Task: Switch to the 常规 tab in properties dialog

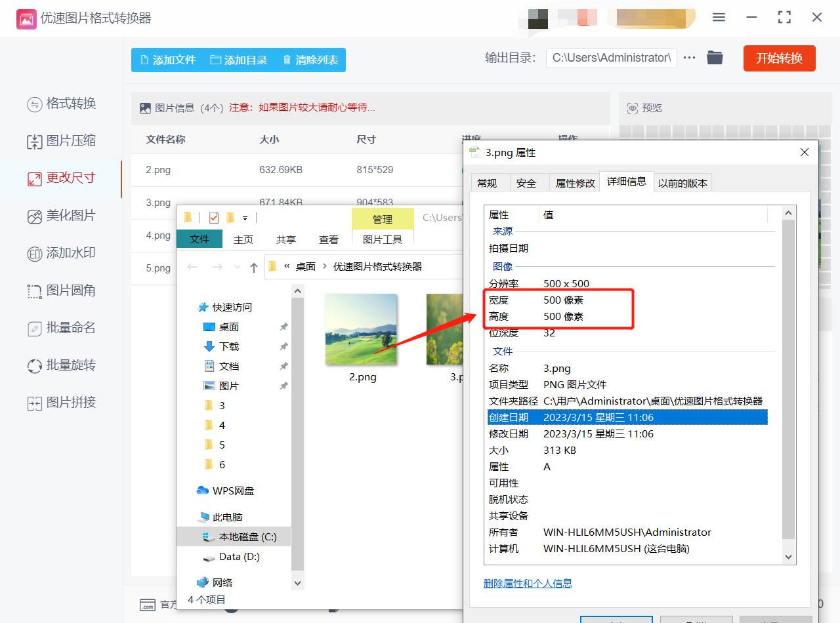Action: point(490,183)
